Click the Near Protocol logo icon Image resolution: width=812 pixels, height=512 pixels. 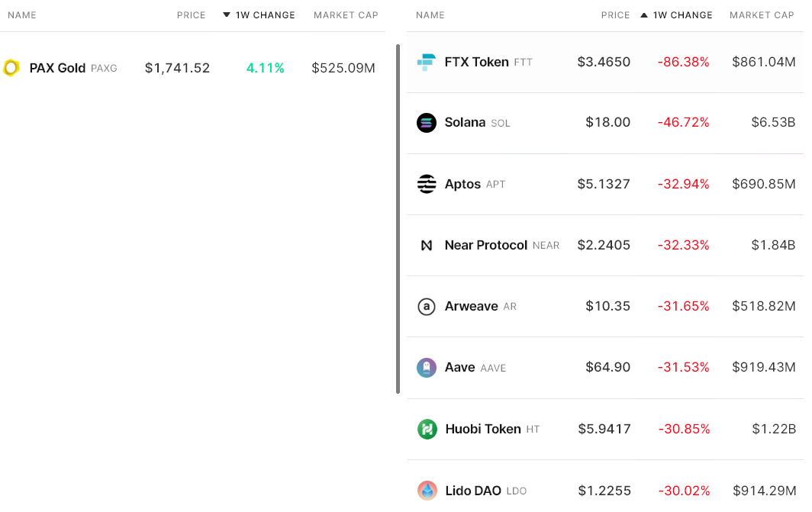[427, 245]
